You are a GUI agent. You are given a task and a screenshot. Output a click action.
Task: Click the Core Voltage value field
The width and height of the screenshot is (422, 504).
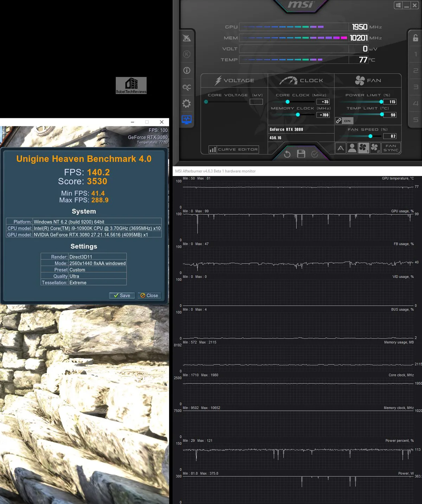[x=256, y=102]
